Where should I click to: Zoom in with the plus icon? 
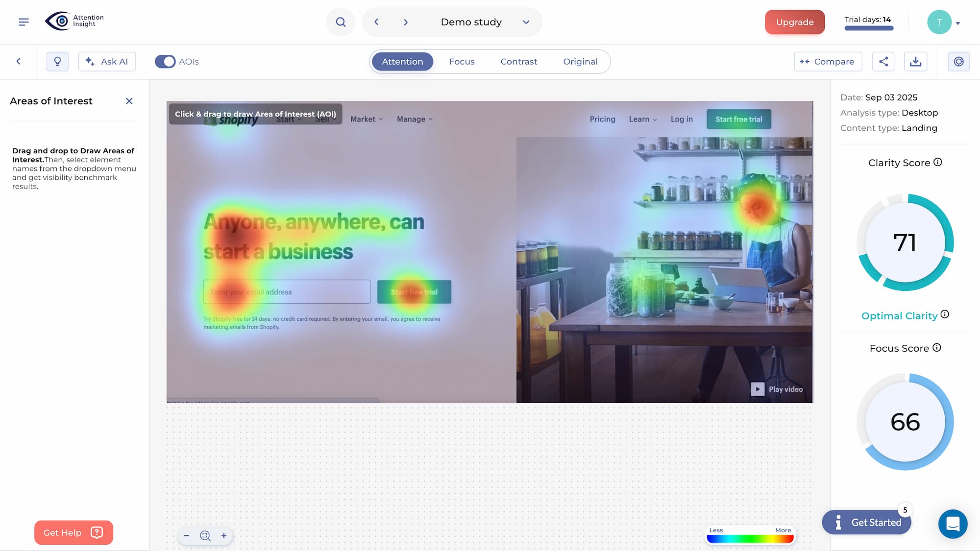[x=224, y=536]
